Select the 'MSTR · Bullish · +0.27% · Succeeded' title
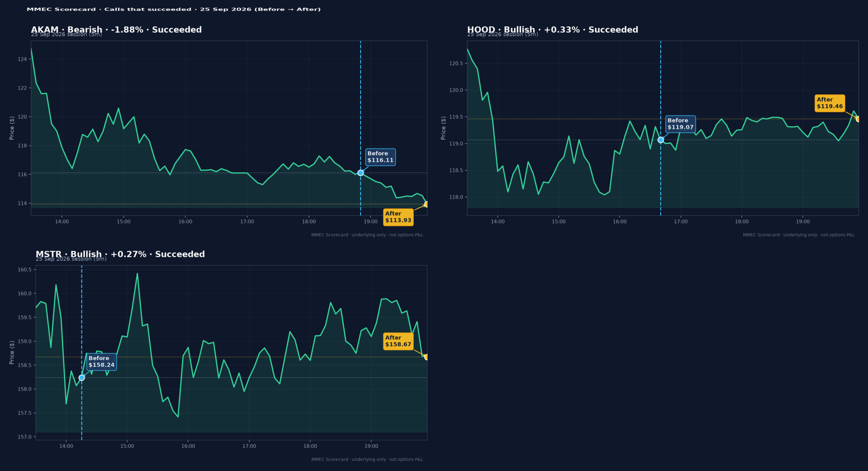This screenshot has height=471, width=868. click(120, 254)
